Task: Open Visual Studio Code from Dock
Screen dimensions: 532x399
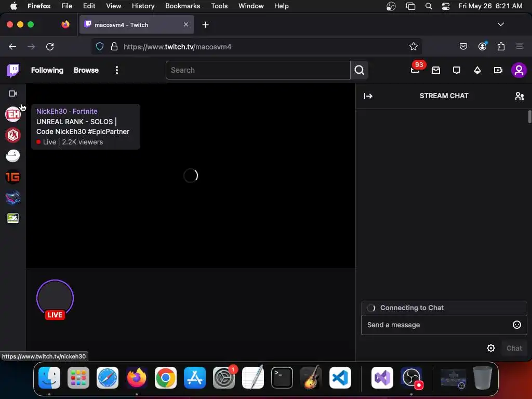Action: [x=340, y=378]
